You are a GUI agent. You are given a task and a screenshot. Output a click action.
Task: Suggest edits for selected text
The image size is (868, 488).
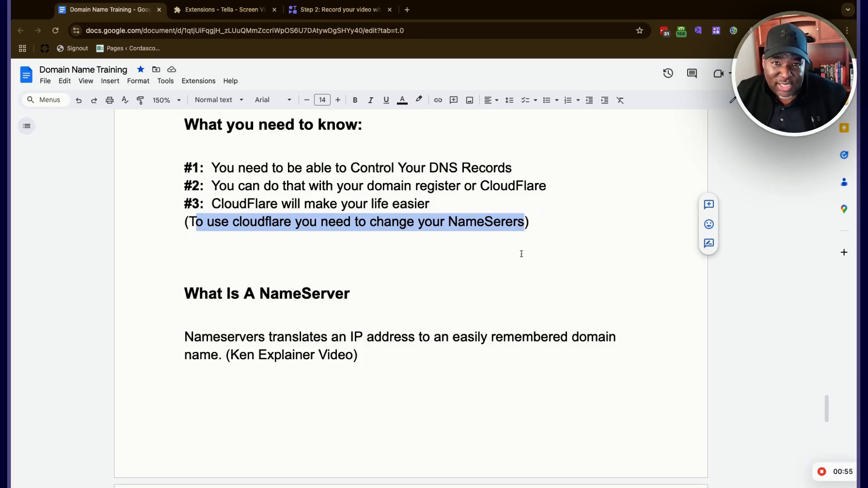[x=708, y=243]
